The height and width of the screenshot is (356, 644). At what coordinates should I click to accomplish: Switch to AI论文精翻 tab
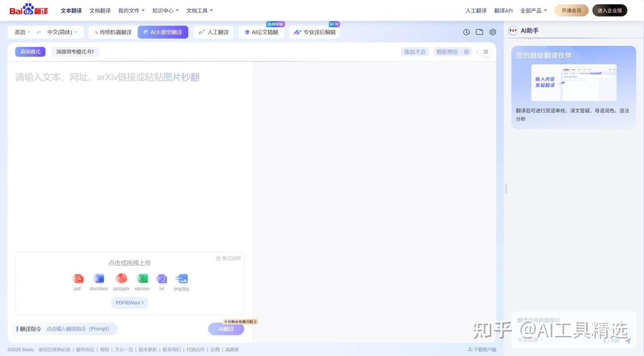point(261,32)
